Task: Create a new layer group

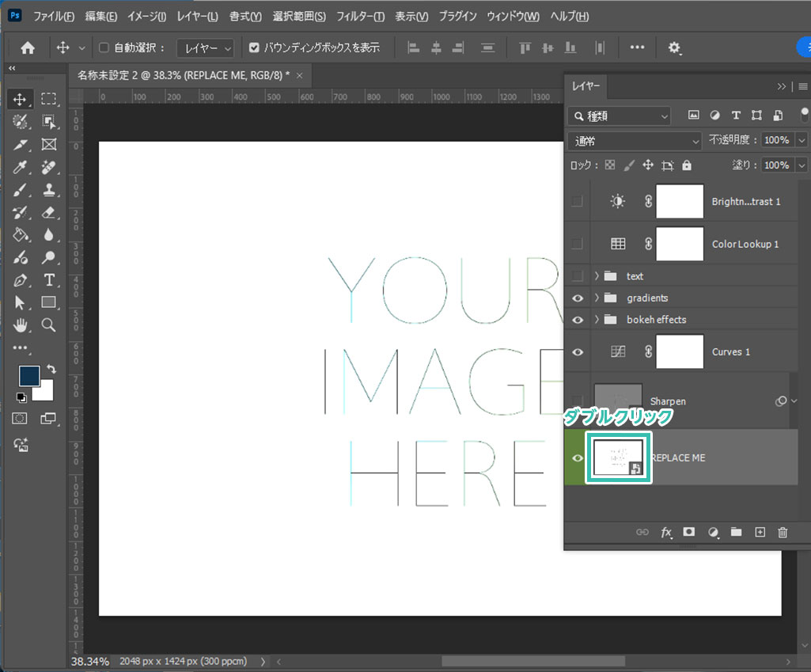Action: tap(736, 532)
